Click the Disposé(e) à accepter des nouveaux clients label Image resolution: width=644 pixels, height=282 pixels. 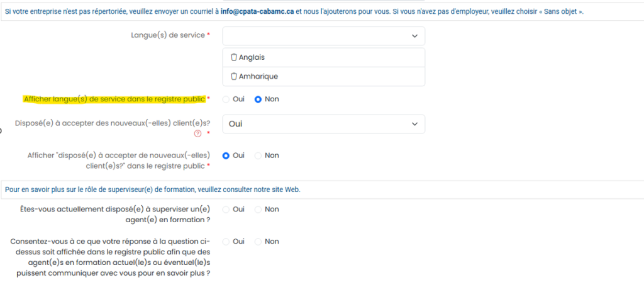[112, 123]
